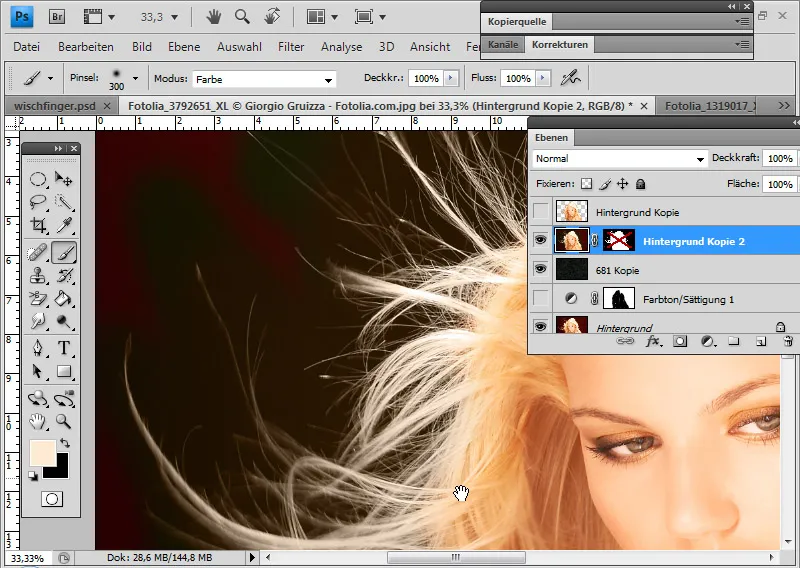The height and width of the screenshot is (568, 800).
Task: Select the History Brush tool
Action: [x=64, y=276]
